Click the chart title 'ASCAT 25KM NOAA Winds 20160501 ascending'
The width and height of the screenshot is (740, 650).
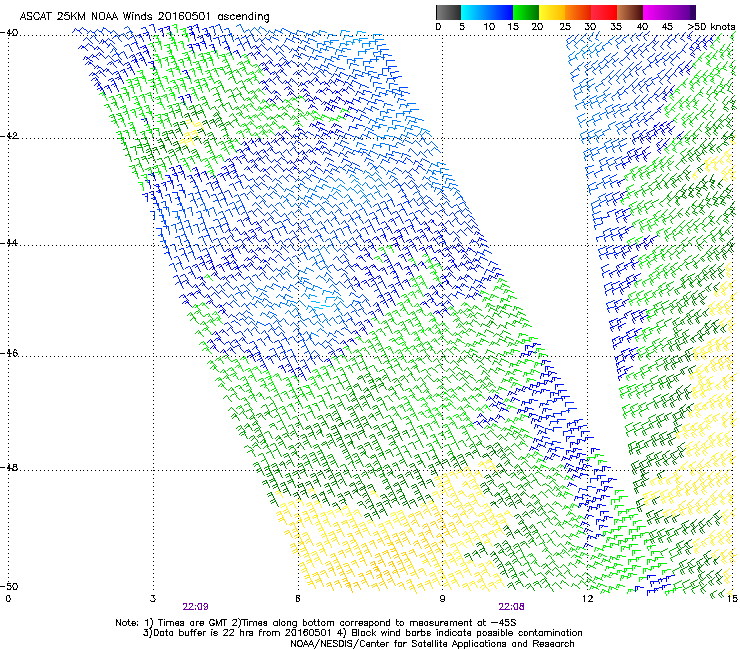[144, 17]
